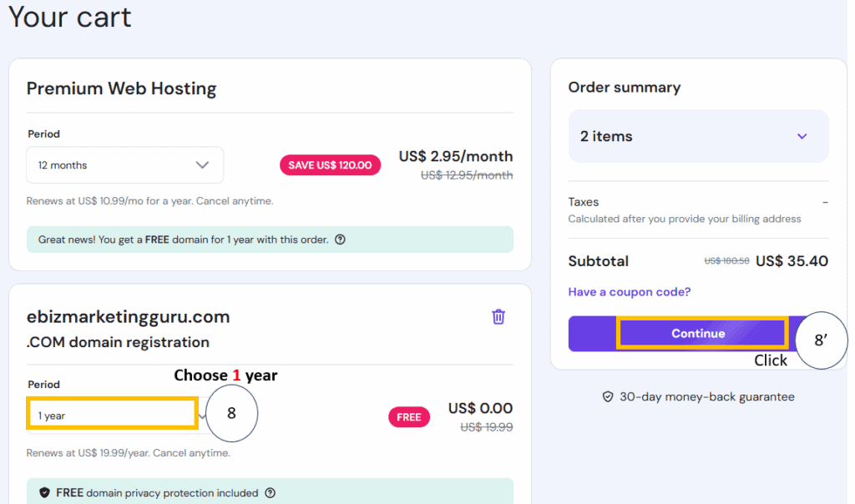Click the shield icon for domain privacy protection
The height and width of the screenshot is (504, 855).
click(x=44, y=492)
